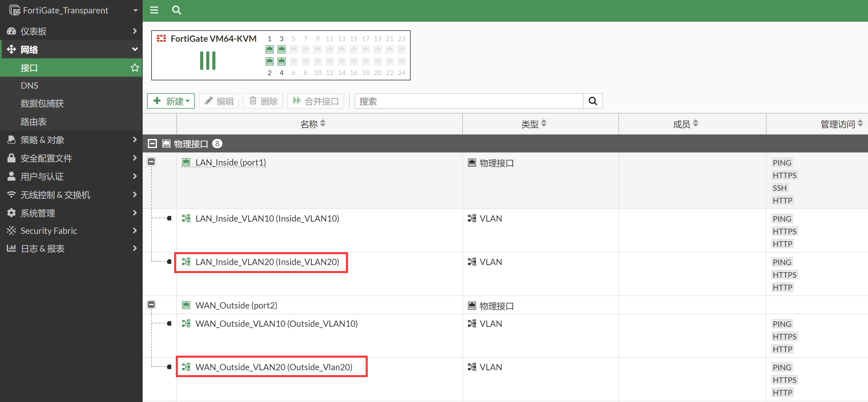This screenshot has height=402, width=868.
Task: Click the 合并接口 button
Action: [x=315, y=101]
